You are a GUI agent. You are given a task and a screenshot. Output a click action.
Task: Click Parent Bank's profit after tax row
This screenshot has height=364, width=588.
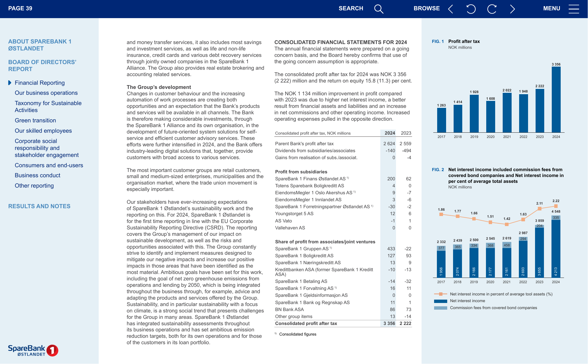(x=343, y=144)
